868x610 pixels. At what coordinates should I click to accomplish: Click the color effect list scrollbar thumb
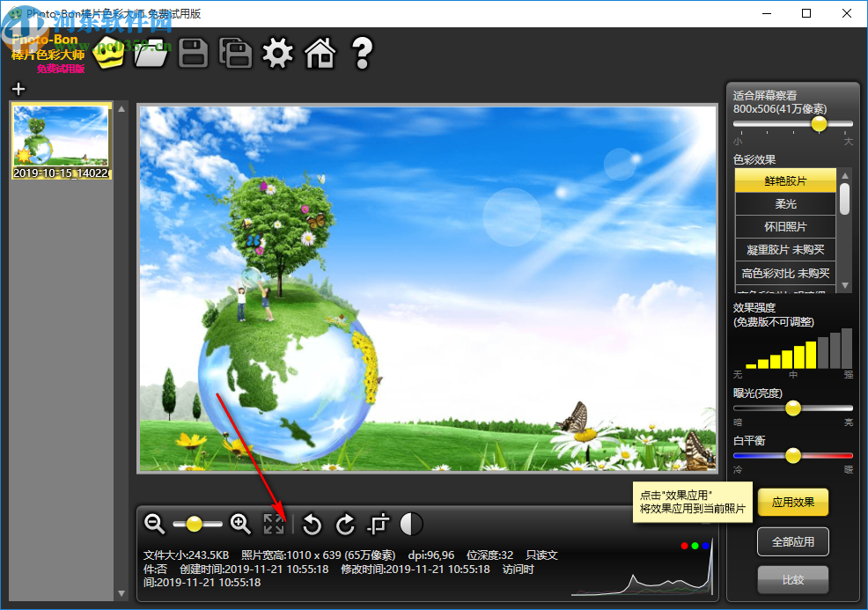pyautogui.click(x=845, y=199)
